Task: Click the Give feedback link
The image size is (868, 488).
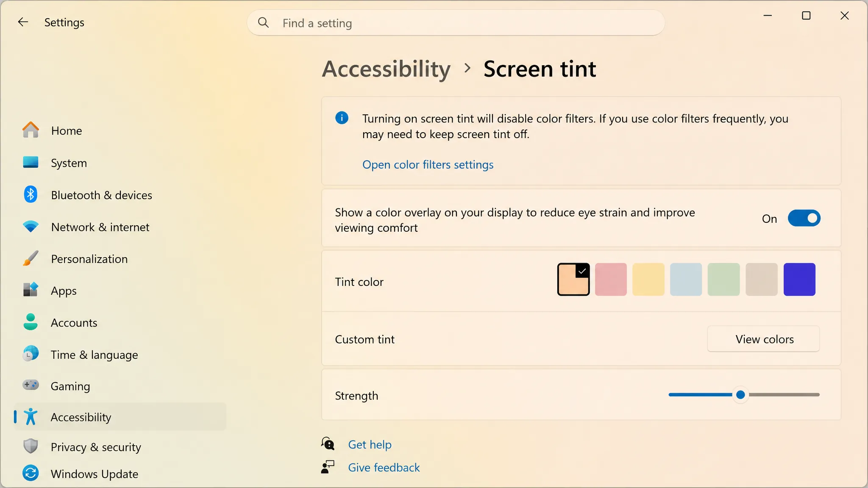Action: coord(384,467)
